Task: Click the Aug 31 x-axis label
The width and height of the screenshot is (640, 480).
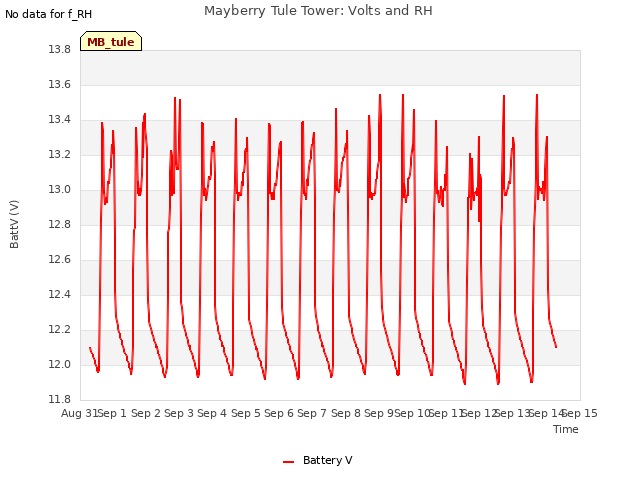Action: click(x=79, y=413)
